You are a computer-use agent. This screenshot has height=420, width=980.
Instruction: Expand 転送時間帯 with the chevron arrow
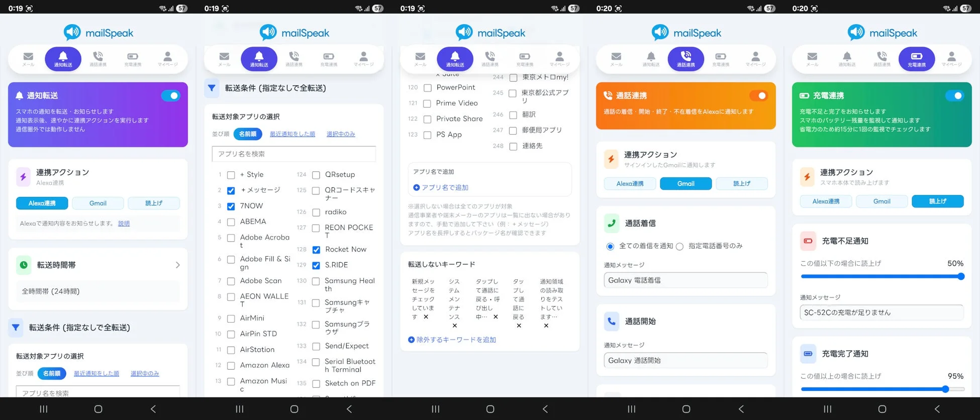(177, 265)
